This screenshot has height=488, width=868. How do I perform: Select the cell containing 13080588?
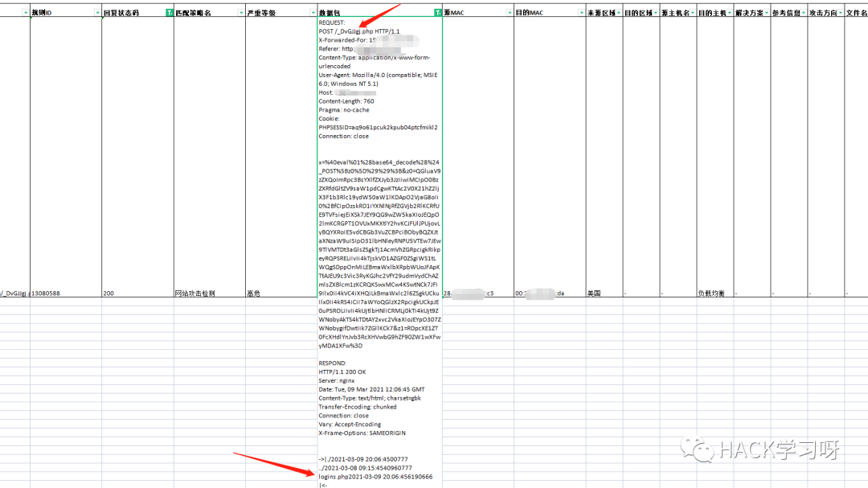(x=66, y=157)
